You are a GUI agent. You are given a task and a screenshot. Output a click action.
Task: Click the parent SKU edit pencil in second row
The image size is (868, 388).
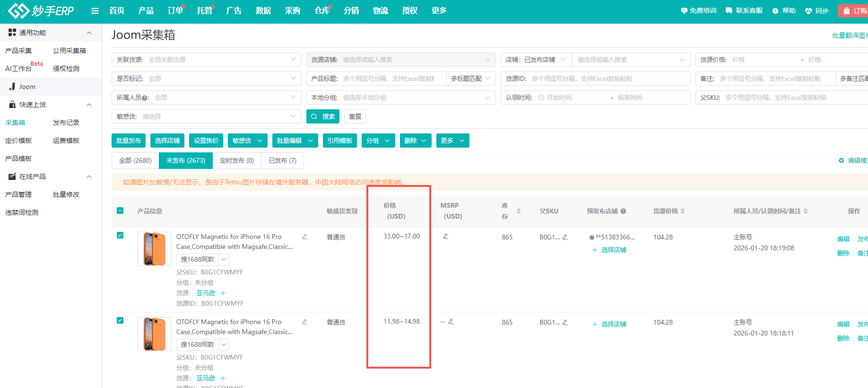565,322
